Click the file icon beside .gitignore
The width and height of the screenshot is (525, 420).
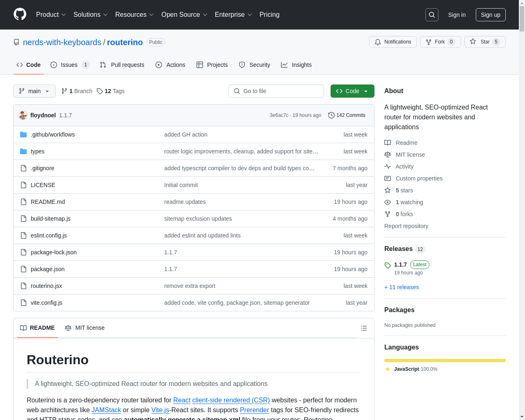[x=23, y=168]
